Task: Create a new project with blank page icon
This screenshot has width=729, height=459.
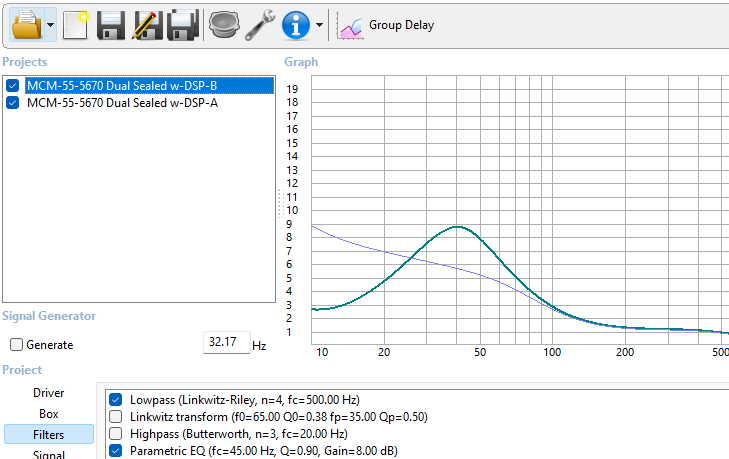Action: point(76,25)
